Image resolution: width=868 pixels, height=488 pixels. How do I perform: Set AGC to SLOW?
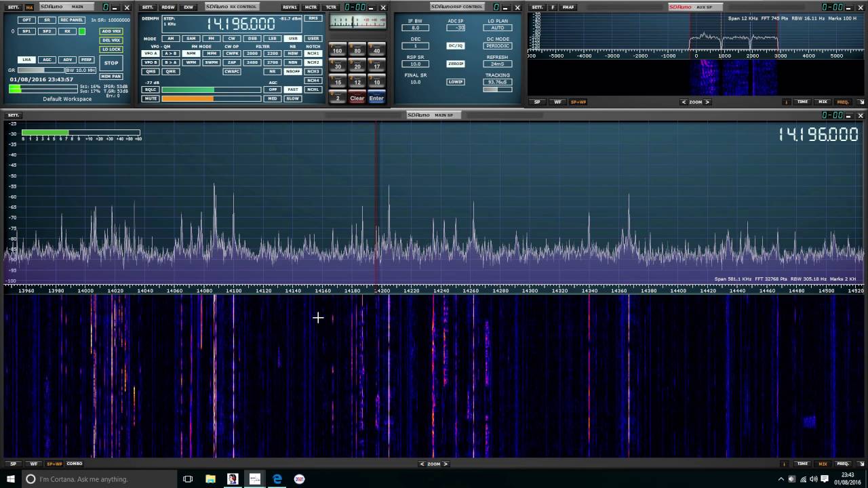292,98
